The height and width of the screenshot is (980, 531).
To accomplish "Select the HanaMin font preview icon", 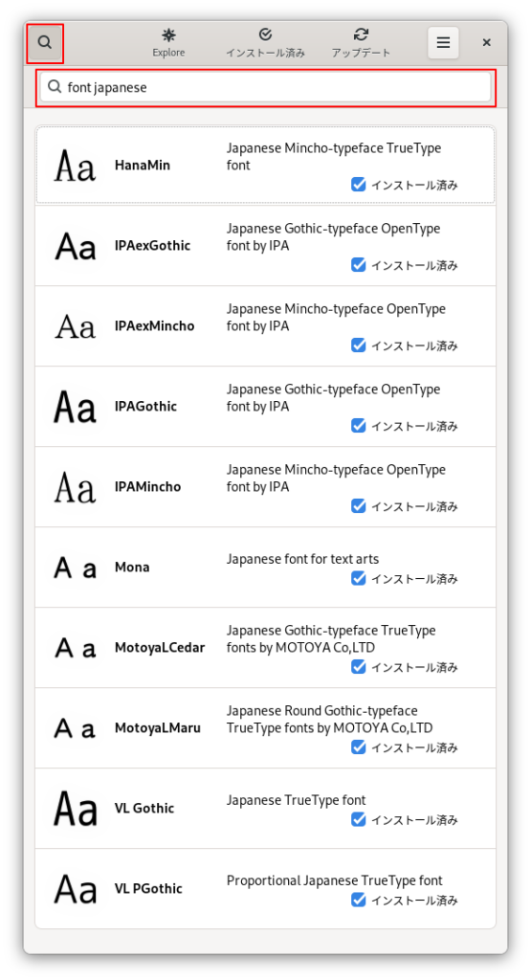I will [x=75, y=166].
